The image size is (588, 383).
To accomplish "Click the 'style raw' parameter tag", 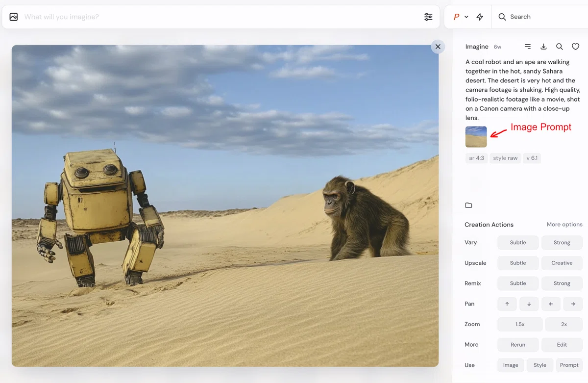I will (x=505, y=158).
